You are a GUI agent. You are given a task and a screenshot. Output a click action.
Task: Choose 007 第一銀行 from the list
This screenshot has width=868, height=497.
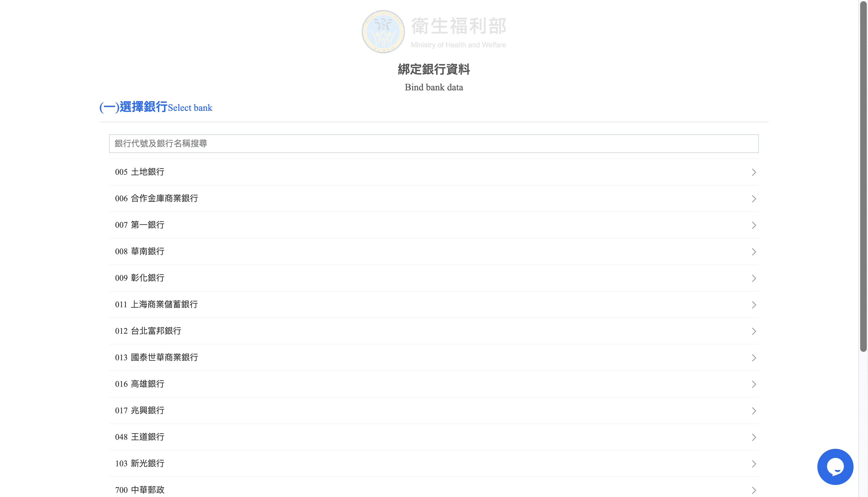434,225
